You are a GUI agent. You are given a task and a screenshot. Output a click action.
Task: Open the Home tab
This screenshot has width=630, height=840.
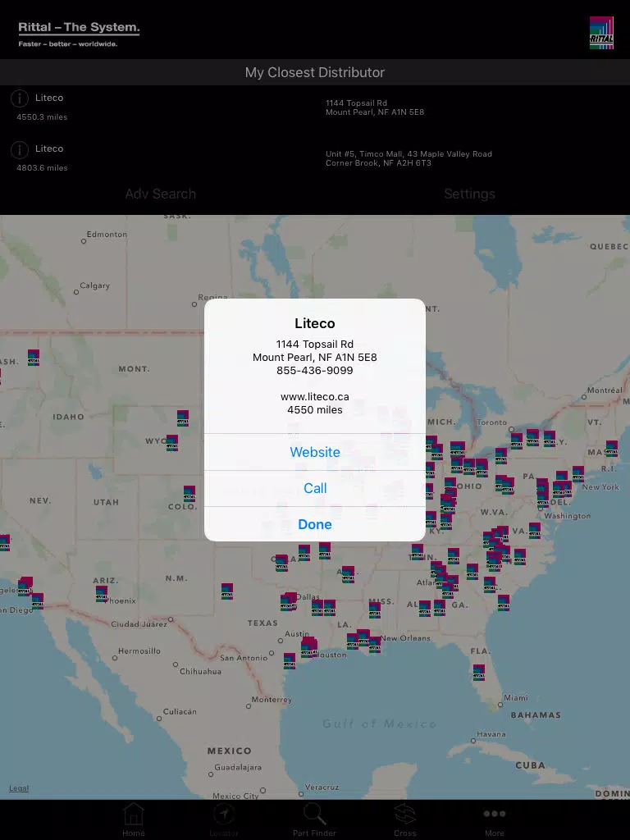(x=134, y=820)
